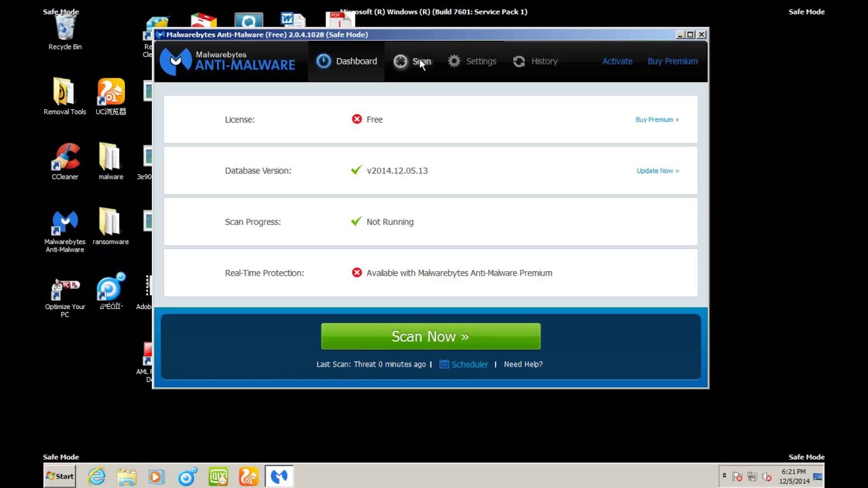Click the Malwarebytes Anti-Malware logo
The image size is (868, 488).
click(x=227, y=61)
